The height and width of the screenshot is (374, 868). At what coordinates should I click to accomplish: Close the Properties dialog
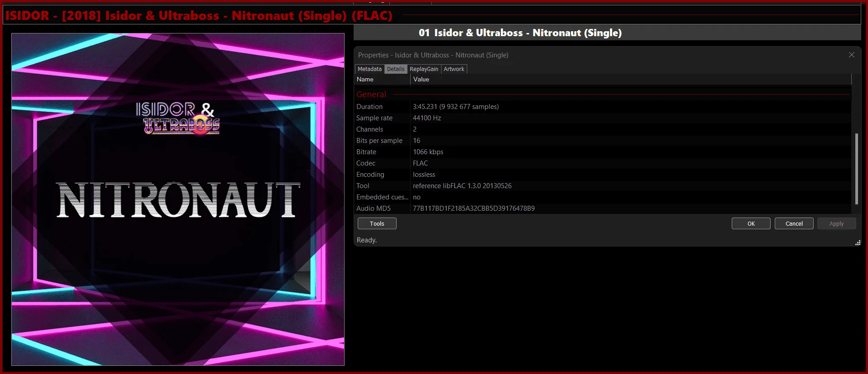(x=851, y=55)
